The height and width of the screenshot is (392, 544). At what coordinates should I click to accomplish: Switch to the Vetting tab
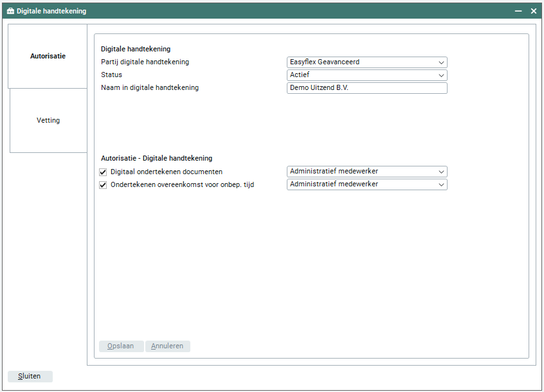pyautogui.click(x=48, y=121)
